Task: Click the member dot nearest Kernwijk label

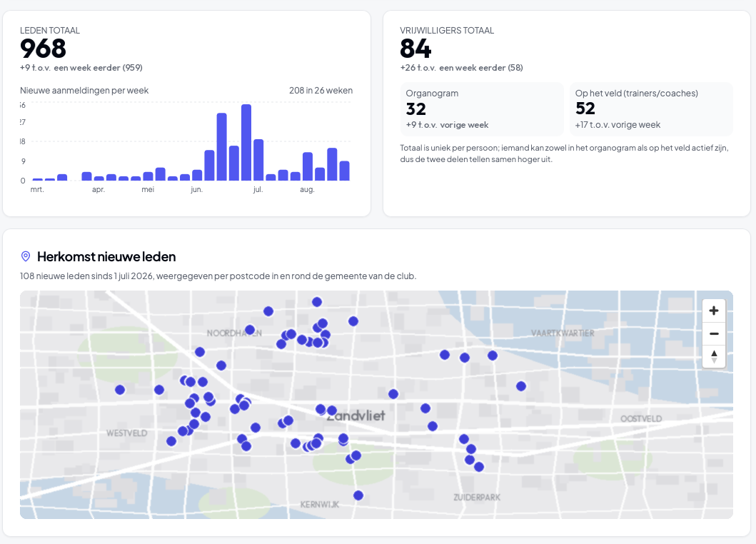Action: tap(358, 495)
